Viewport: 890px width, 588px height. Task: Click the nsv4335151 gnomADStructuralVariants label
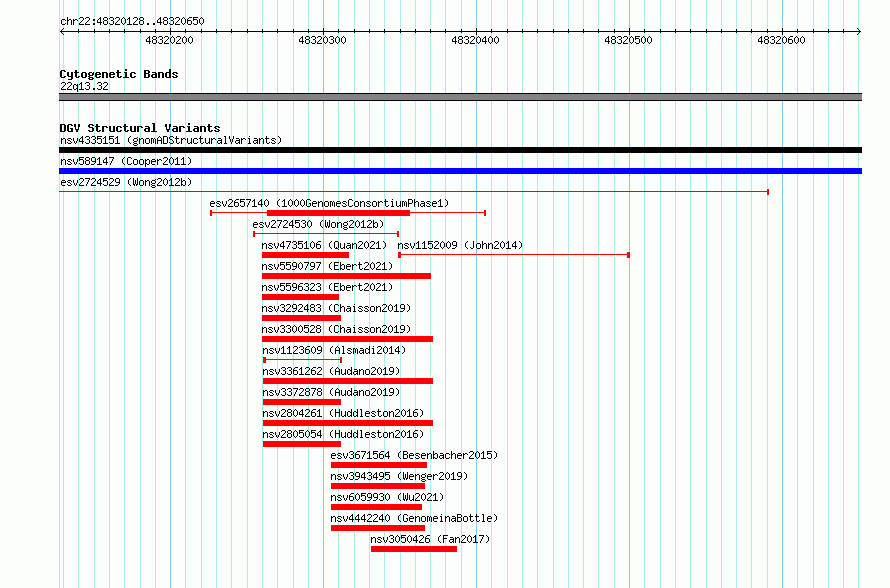coord(171,140)
